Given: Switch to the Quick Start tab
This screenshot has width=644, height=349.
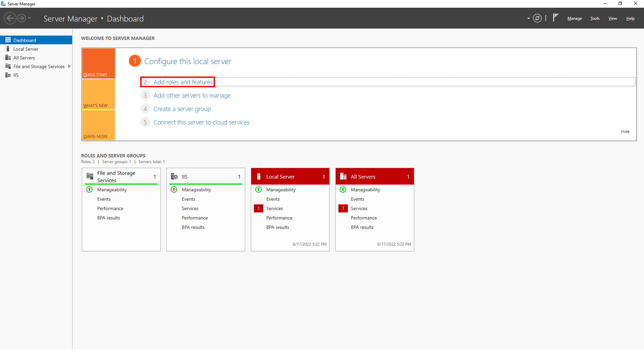Looking at the screenshot, I should click(x=98, y=63).
